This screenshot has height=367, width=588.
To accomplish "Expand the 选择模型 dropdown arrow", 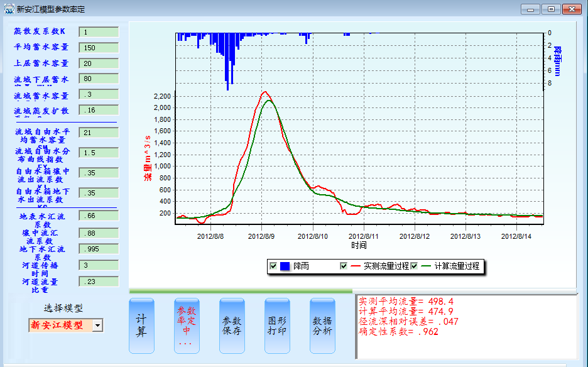I will point(97,325).
